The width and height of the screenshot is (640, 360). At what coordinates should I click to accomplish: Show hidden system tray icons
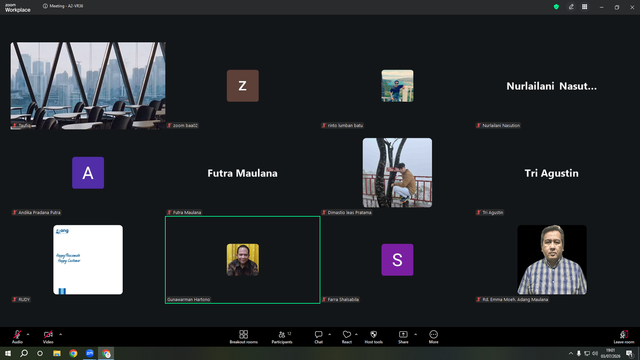tap(571, 353)
